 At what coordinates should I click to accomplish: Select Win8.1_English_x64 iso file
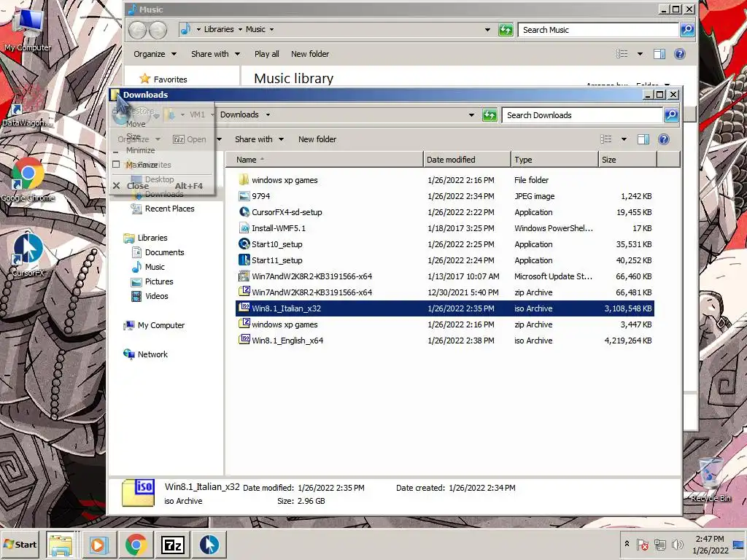pyautogui.click(x=444, y=341)
